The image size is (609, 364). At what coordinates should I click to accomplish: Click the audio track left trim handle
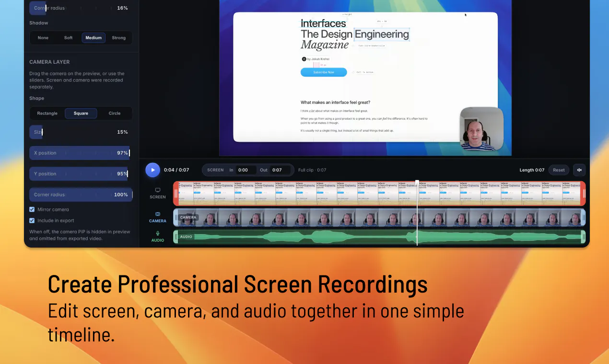[176, 237]
